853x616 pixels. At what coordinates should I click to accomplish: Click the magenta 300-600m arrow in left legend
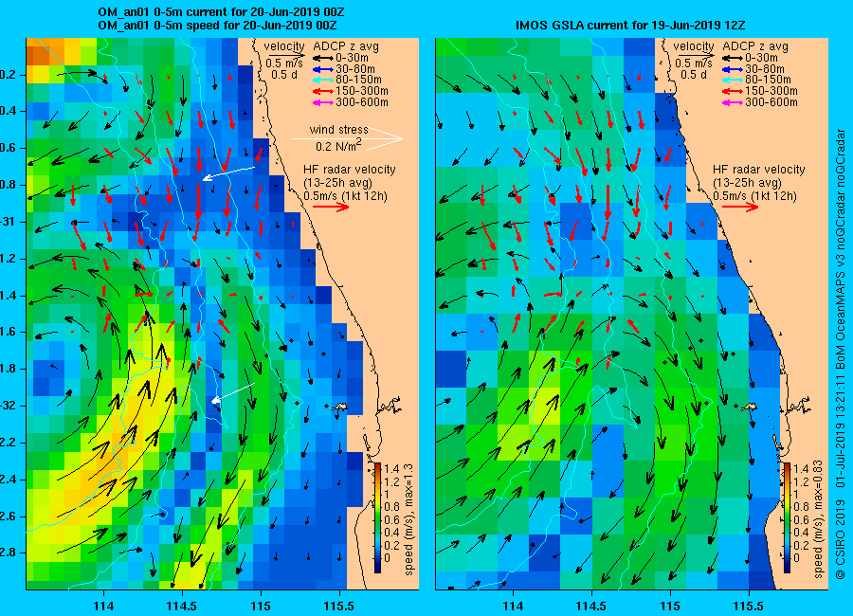(322, 102)
